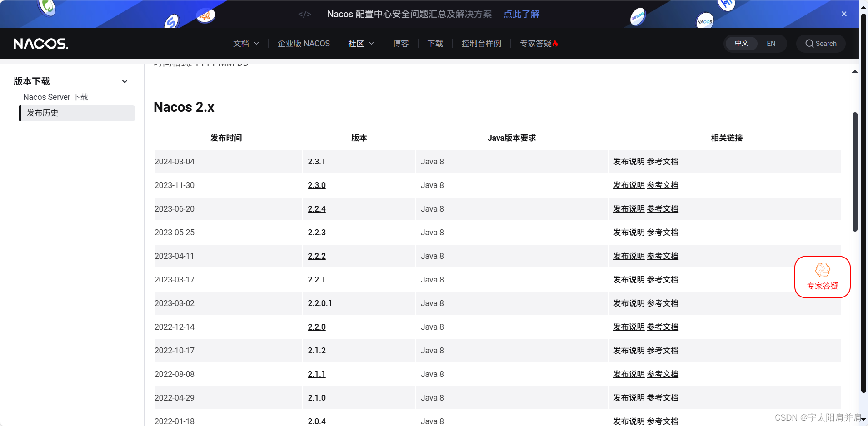Screen dimensions: 868x426
Task: Collapse the 版本下载 sidebar section
Action: pos(125,82)
